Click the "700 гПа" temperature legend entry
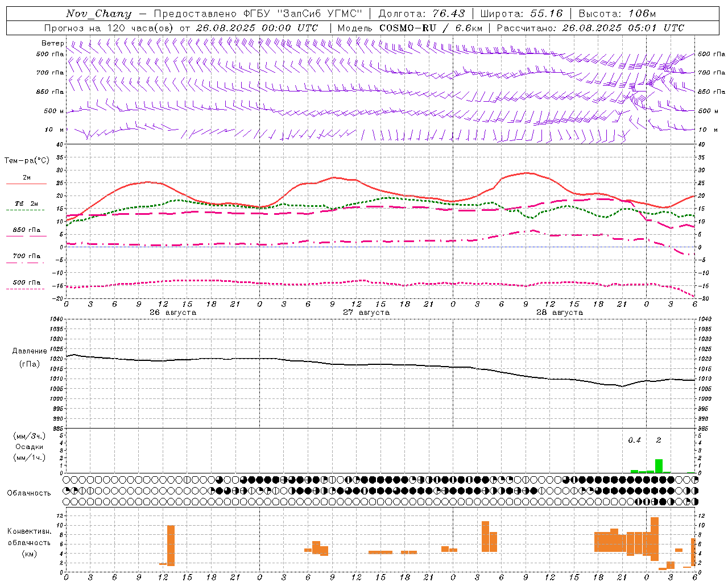 tap(26, 256)
